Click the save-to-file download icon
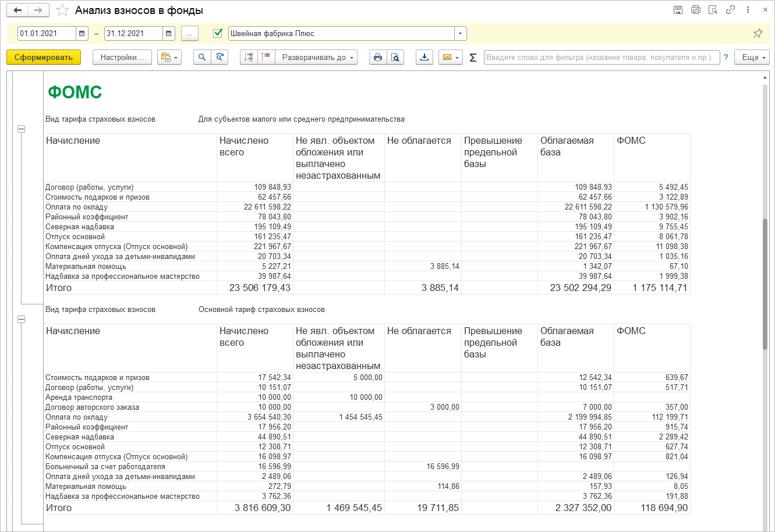This screenshot has height=532, width=775. point(424,57)
